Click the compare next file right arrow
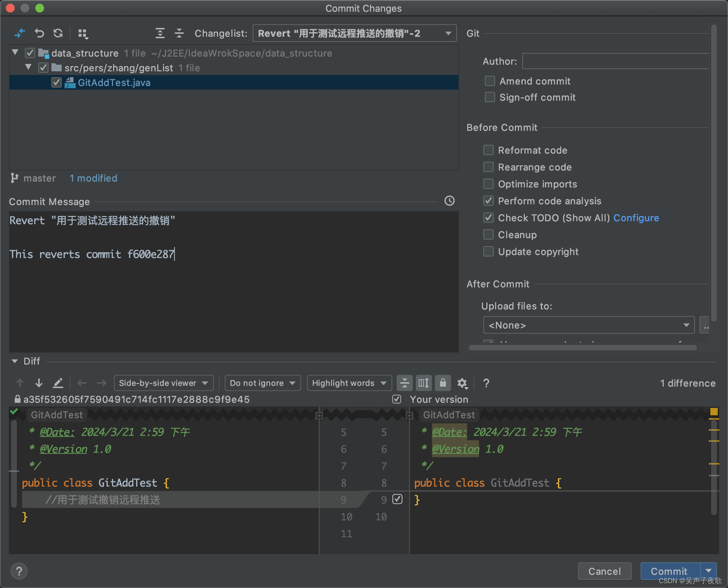 pyautogui.click(x=101, y=383)
